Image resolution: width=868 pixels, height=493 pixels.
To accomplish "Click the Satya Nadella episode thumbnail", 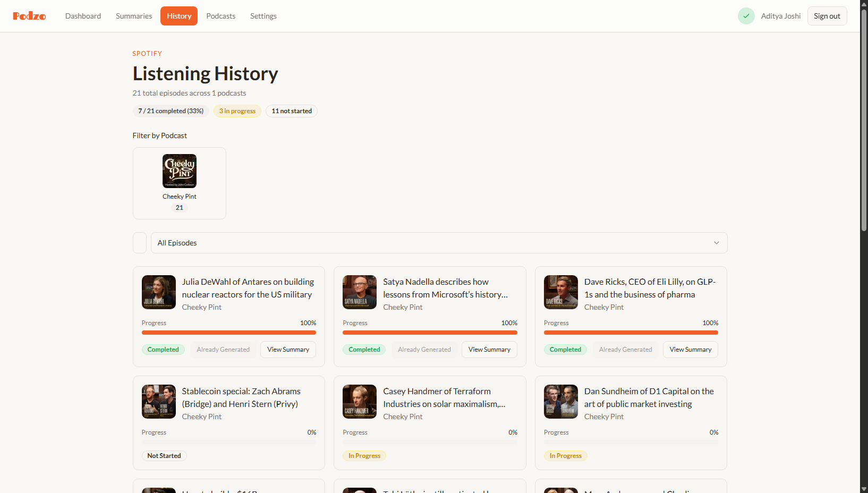I will point(359,292).
